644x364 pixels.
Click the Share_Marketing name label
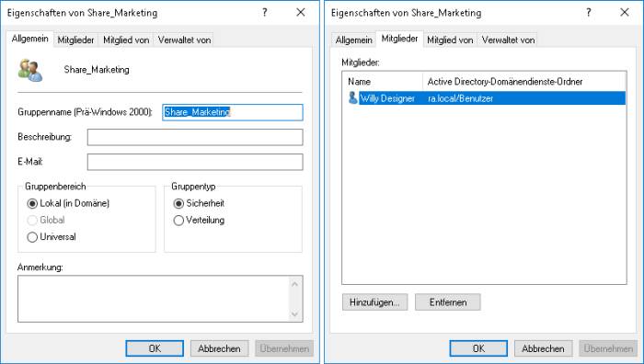coord(97,69)
